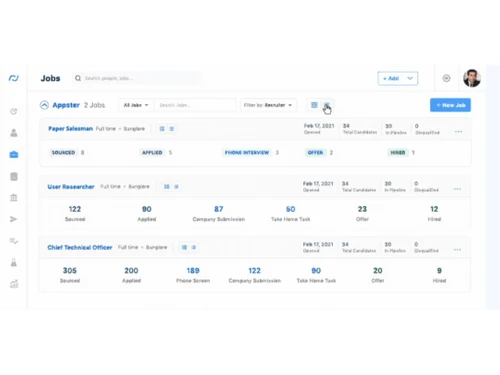500x375 pixels.
Task: Open the Paper Salesman job
Action: [x=71, y=129]
